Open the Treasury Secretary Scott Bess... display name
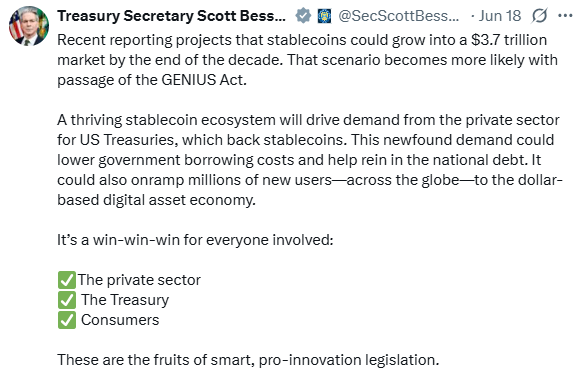 point(171,16)
